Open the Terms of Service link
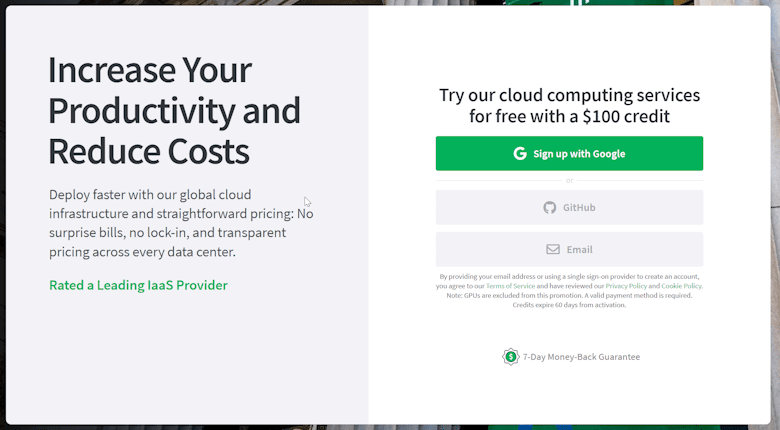The width and height of the screenshot is (780, 430). 510,286
